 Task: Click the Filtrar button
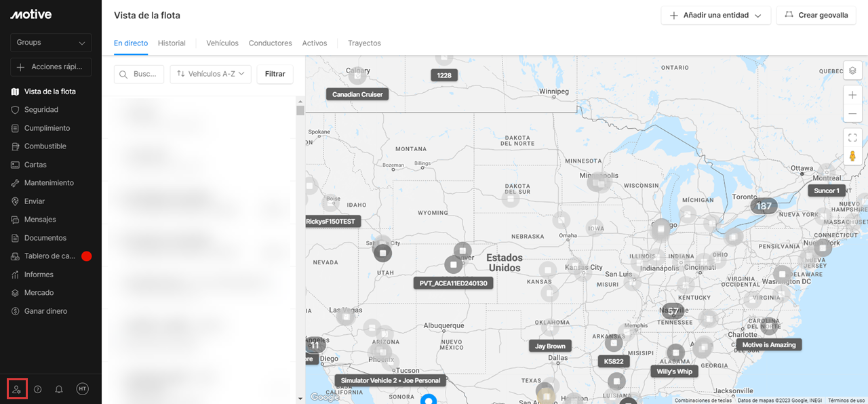pyautogui.click(x=275, y=74)
